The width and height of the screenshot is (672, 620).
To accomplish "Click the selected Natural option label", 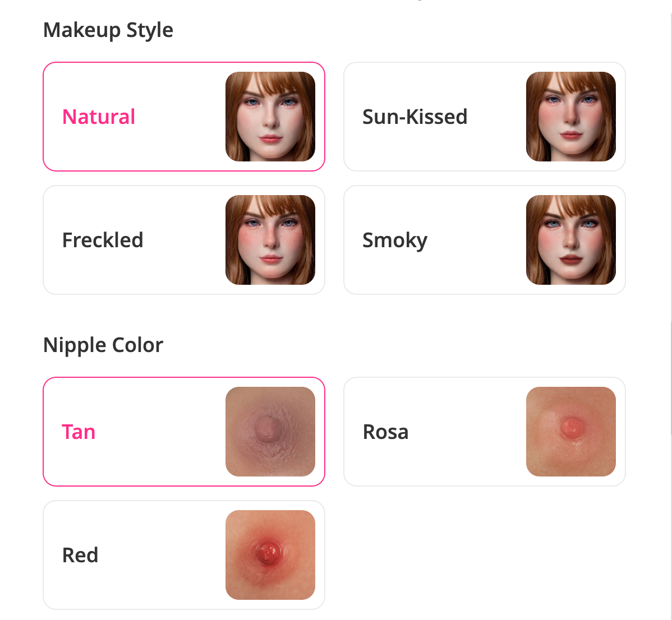I will point(99,117).
